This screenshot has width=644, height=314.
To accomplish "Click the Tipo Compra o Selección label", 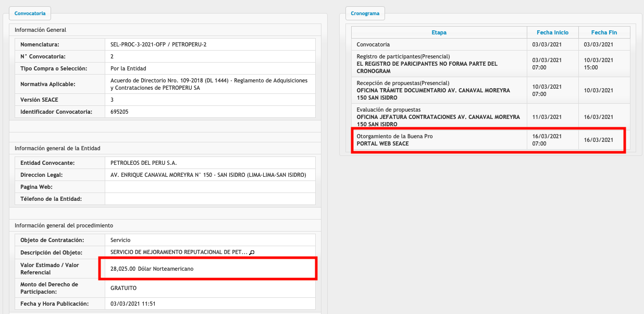I will [x=54, y=68].
